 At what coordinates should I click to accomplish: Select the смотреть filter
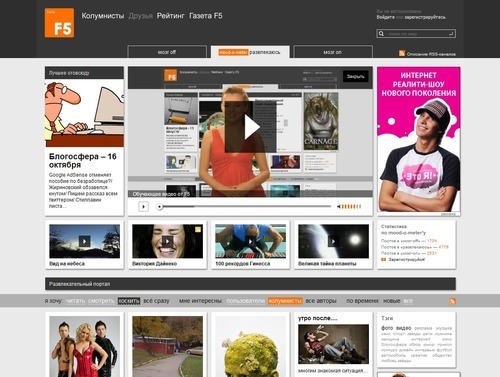101,301
